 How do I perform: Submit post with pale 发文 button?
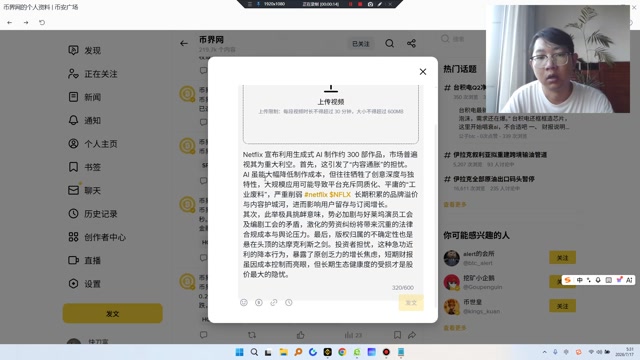pos(411,302)
